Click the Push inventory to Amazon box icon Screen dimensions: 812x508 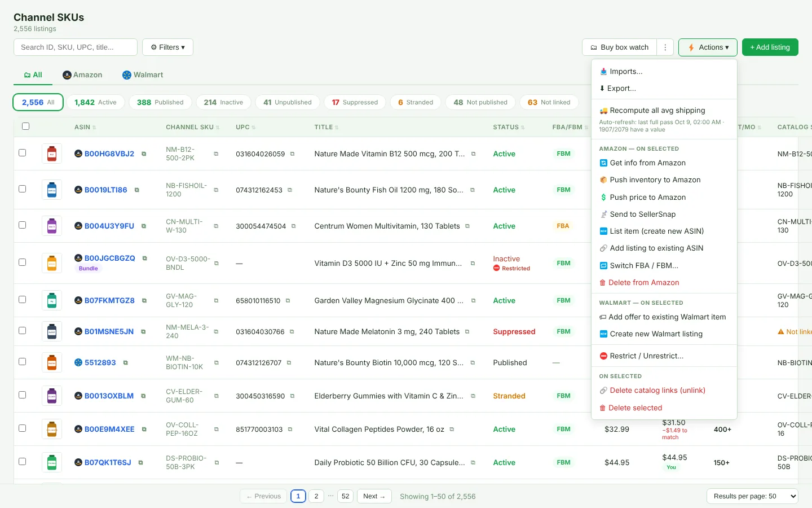pos(603,180)
